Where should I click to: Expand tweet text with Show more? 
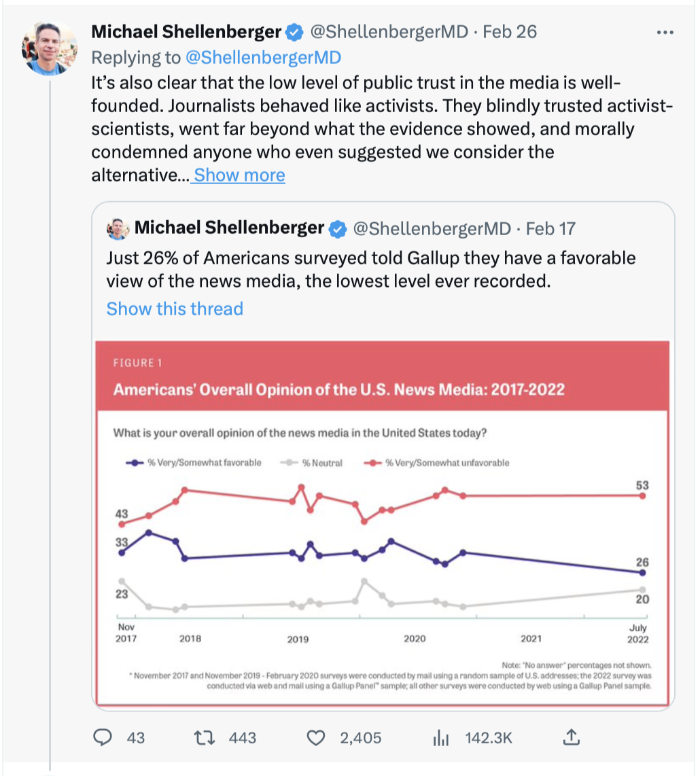[x=239, y=175]
